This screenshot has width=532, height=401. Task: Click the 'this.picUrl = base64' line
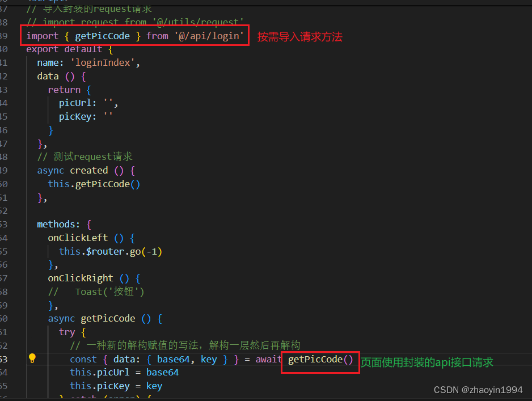pyautogui.click(x=124, y=373)
